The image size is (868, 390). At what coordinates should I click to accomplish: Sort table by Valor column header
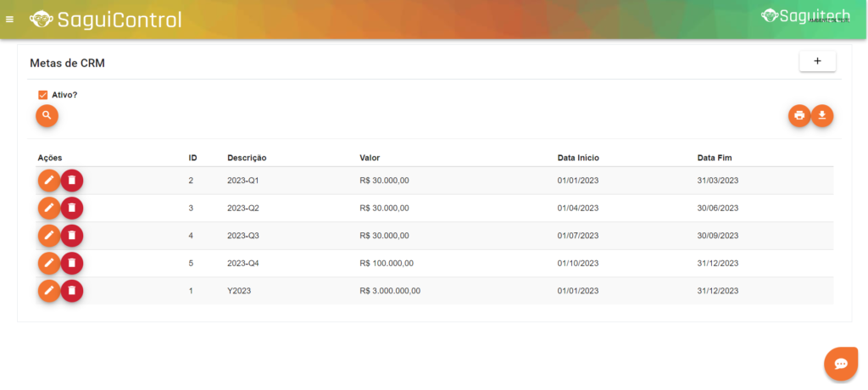[370, 158]
